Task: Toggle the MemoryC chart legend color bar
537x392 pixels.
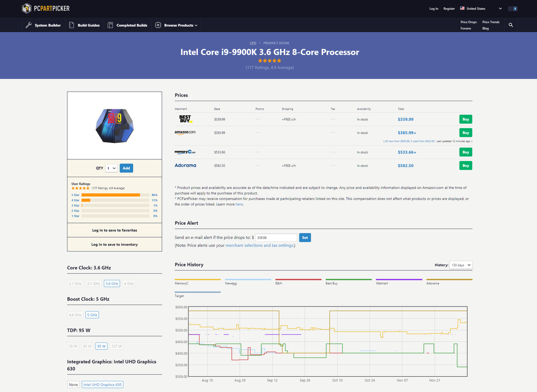Action: [197, 280]
